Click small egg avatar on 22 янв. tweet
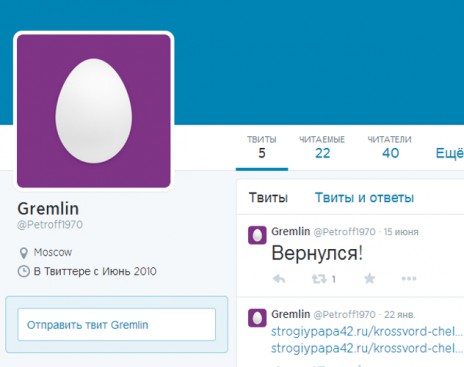This screenshot has height=367, width=464. click(257, 318)
